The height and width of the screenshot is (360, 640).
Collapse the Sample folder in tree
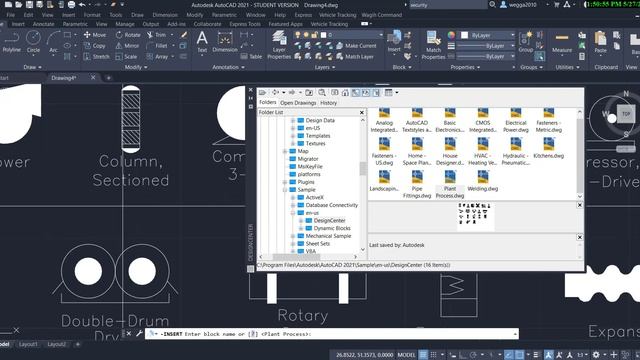click(x=285, y=190)
